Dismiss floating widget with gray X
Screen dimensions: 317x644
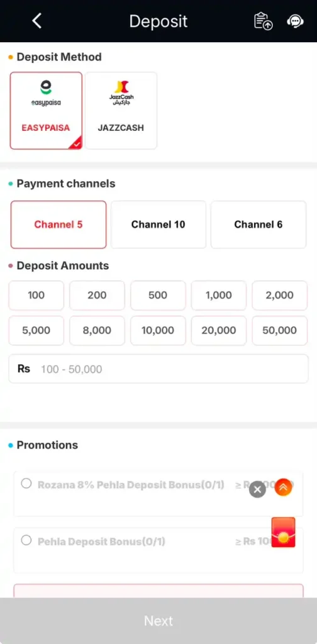[257, 489]
